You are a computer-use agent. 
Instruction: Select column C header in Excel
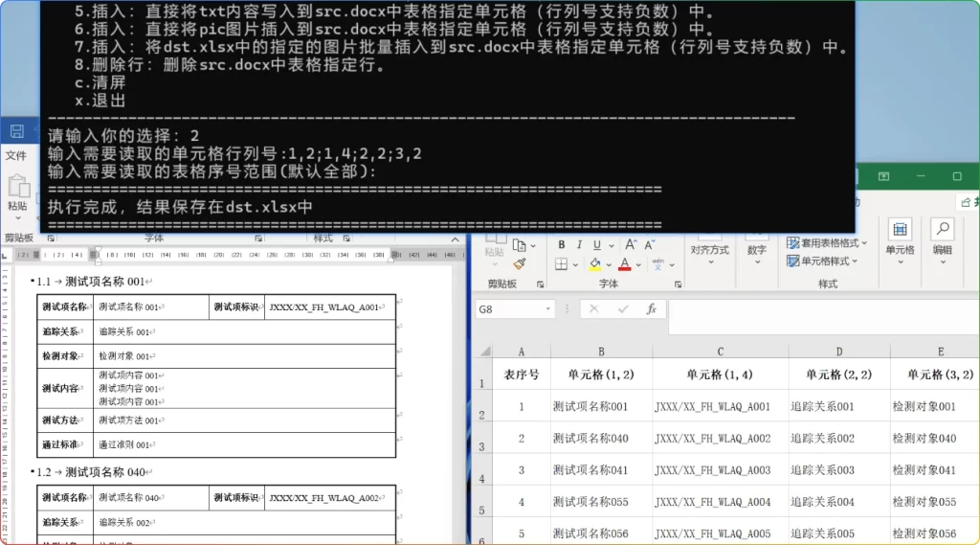point(720,352)
